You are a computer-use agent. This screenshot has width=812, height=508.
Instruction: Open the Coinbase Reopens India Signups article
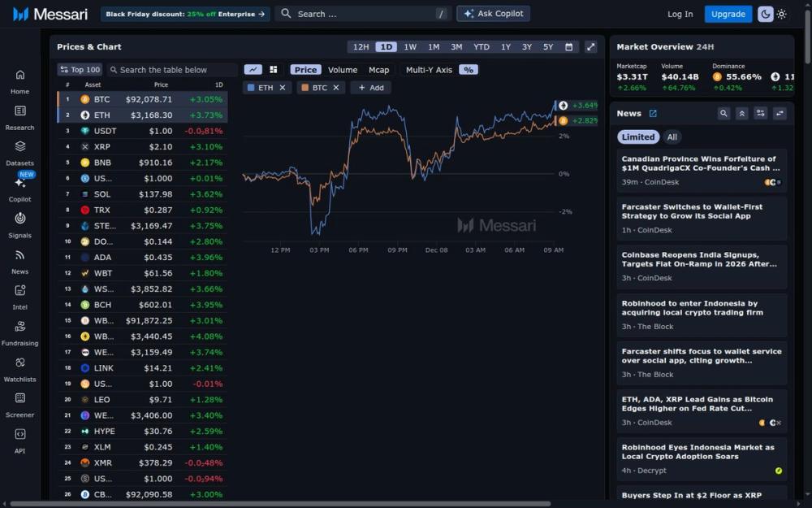pos(702,266)
